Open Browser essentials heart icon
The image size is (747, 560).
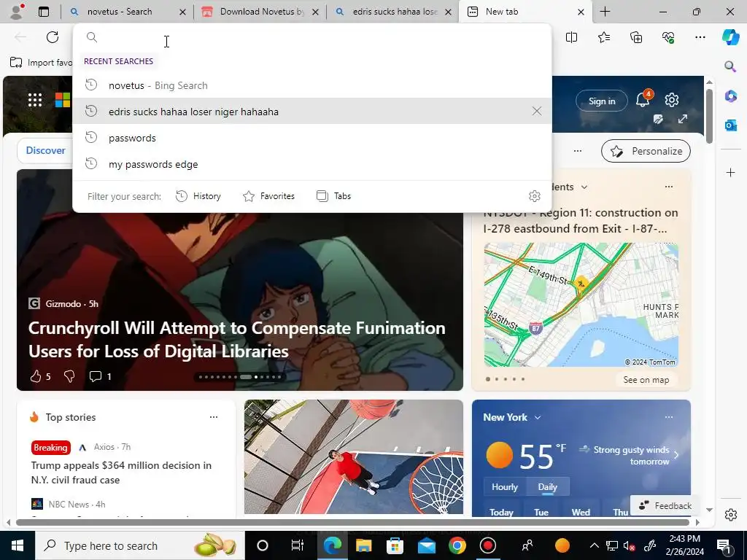click(x=668, y=37)
